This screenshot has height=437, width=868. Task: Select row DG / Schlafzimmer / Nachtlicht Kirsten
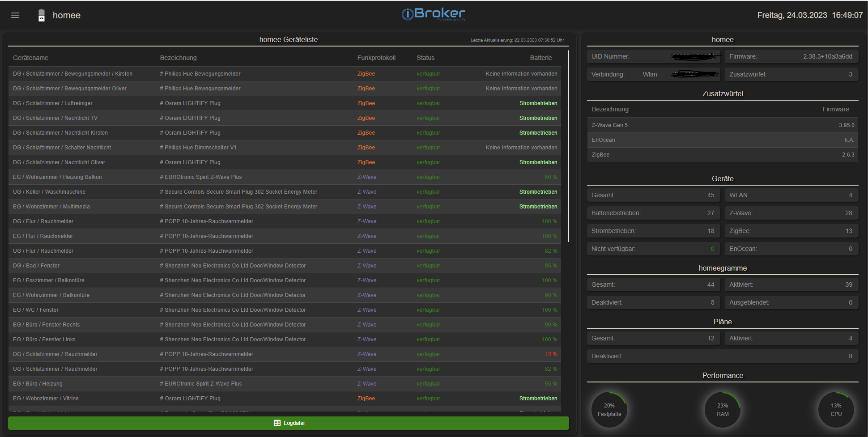pos(285,133)
